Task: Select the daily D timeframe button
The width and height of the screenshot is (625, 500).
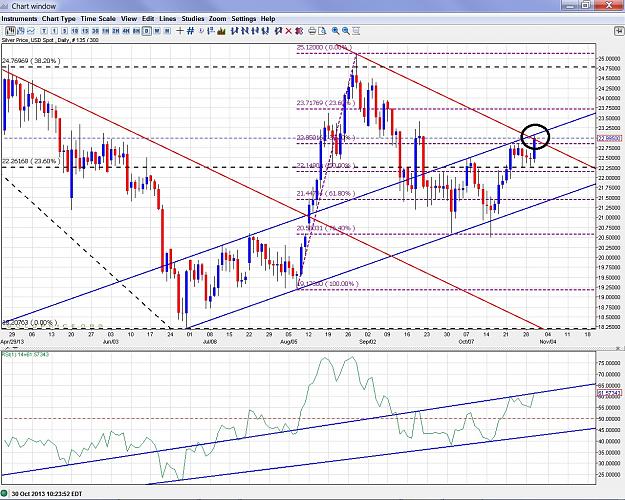Action: coord(146,31)
